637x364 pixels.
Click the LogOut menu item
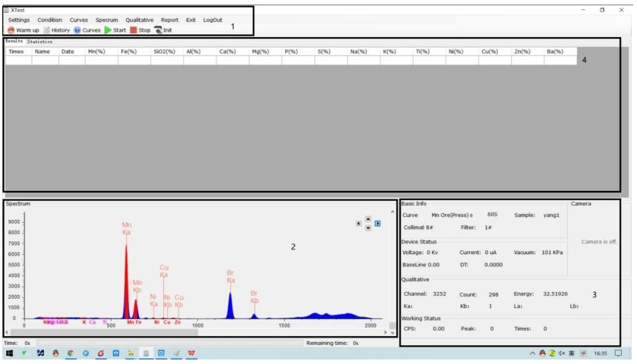click(213, 20)
